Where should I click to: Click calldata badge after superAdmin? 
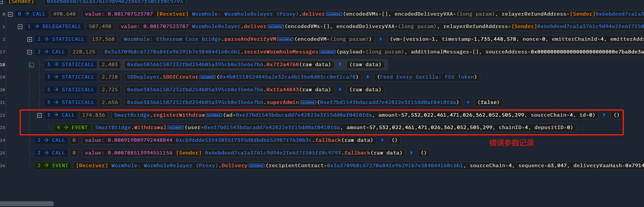(x=308, y=102)
